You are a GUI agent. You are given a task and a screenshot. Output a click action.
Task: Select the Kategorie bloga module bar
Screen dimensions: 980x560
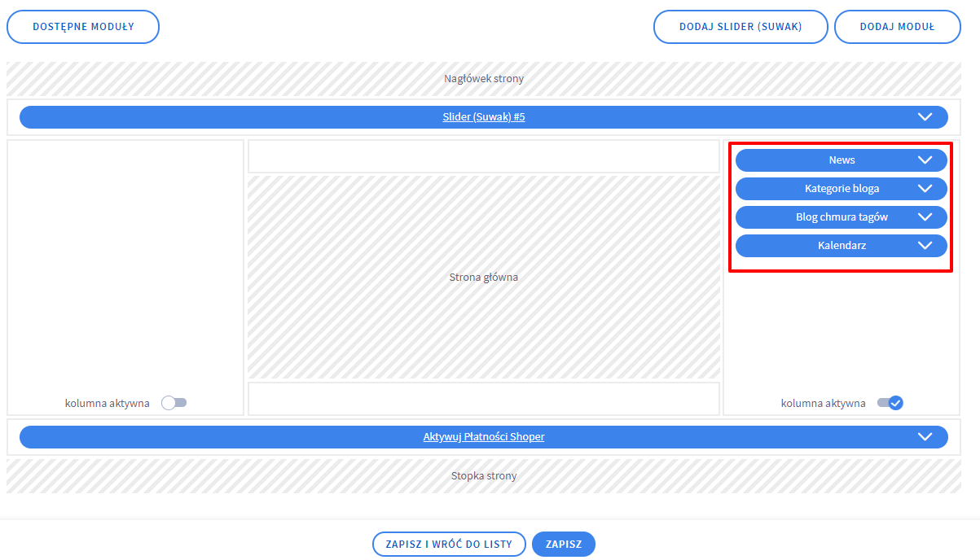pyautogui.click(x=842, y=189)
